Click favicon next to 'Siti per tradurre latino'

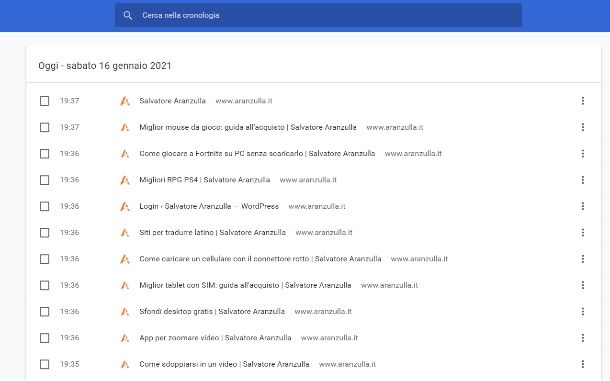(124, 233)
